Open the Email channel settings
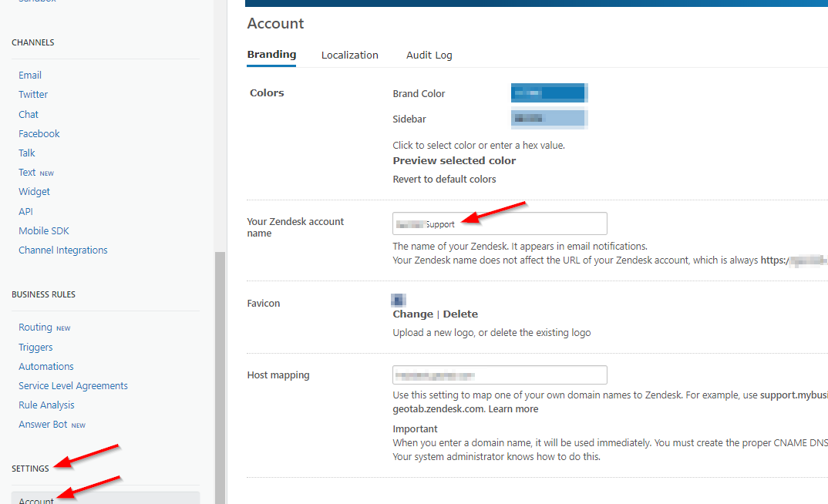 pyautogui.click(x=30, y=76)
